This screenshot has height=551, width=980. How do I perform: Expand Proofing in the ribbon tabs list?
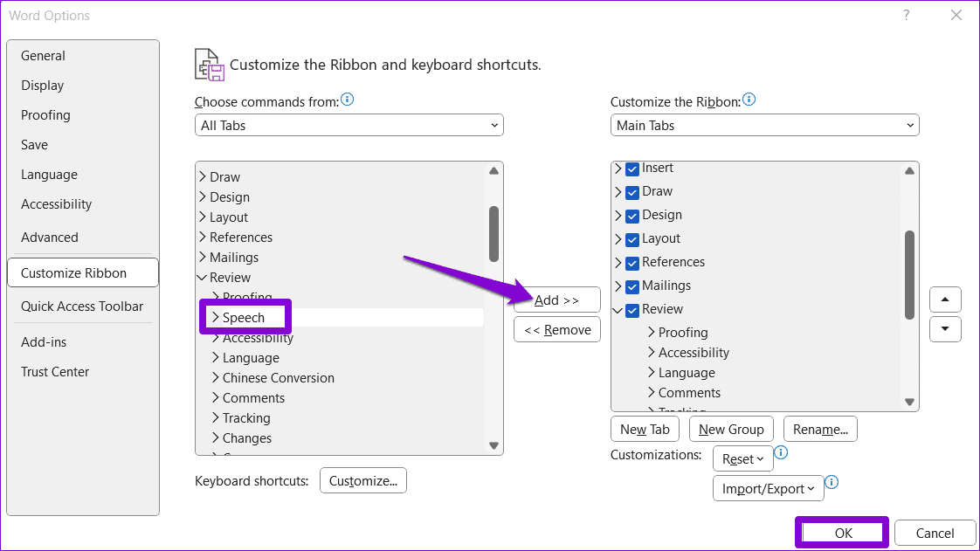pos(652,332)
